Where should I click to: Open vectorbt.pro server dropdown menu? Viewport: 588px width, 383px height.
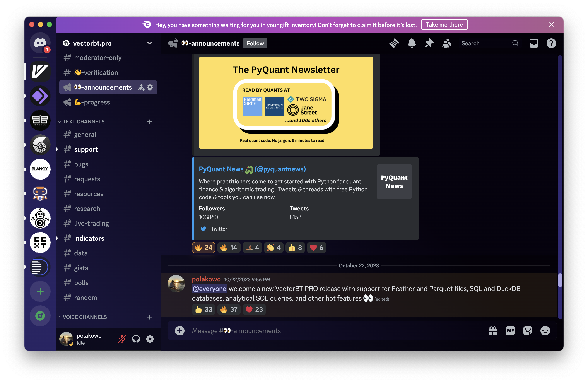[149, 43]
